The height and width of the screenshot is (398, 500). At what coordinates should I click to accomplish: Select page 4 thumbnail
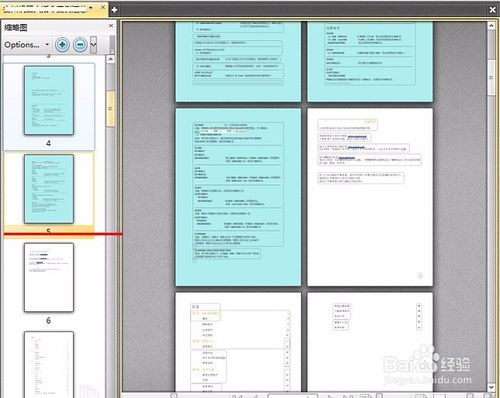(x=49, y=100)
